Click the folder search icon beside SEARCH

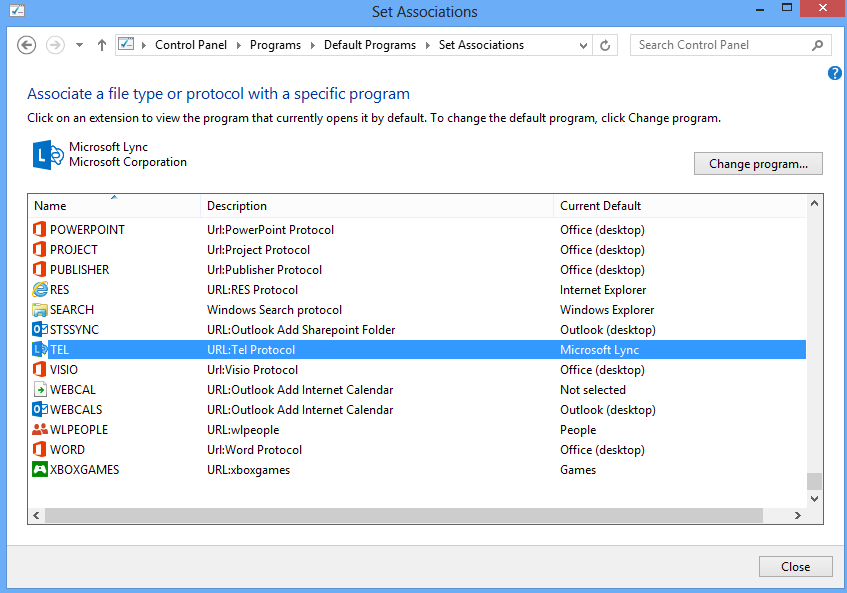40,309
